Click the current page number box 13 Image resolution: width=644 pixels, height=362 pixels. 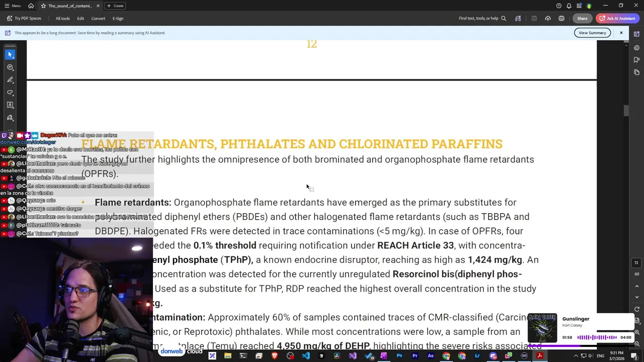(636, 263)
